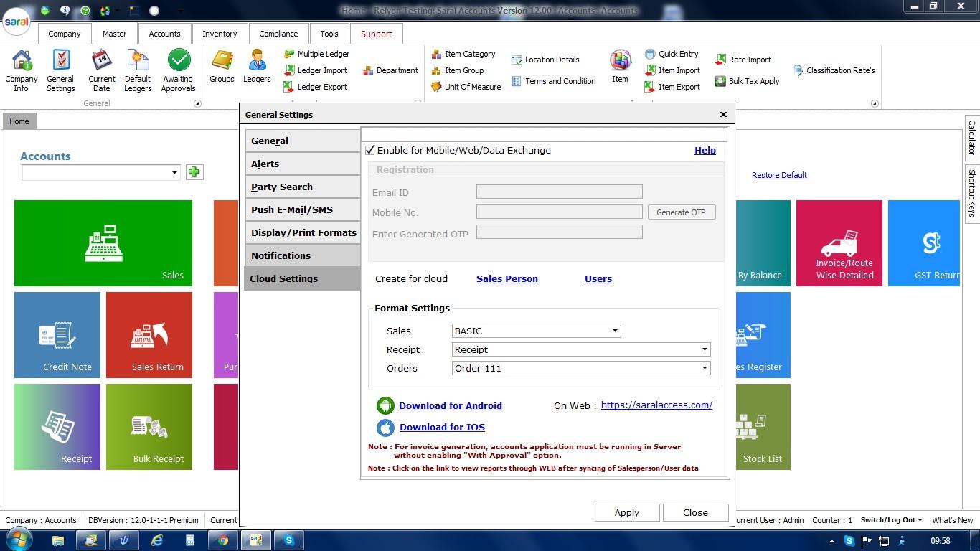Open the Orders format dropdown
980x551 pixels.
click(x=704, y=368)
